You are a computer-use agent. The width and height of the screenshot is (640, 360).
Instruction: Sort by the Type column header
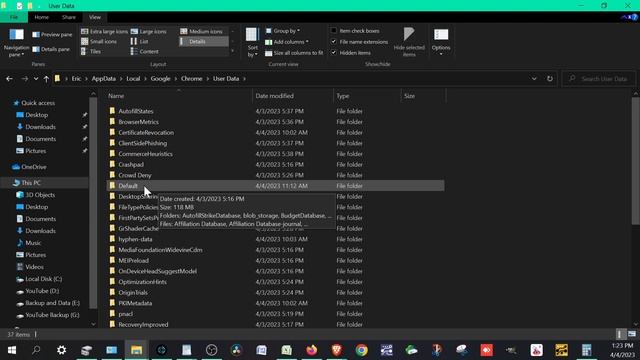point(367,96)
